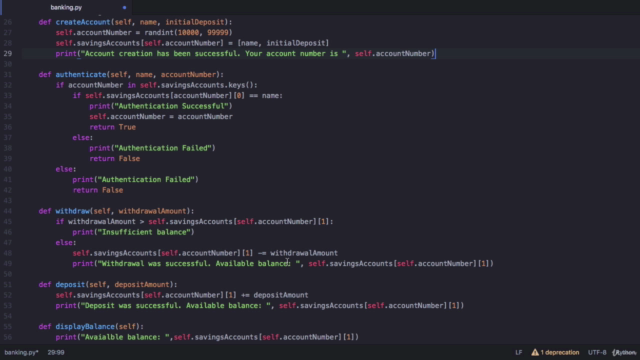
Task: Click the banking.py* file name in status bar
Action: click(x=21, y=352)
